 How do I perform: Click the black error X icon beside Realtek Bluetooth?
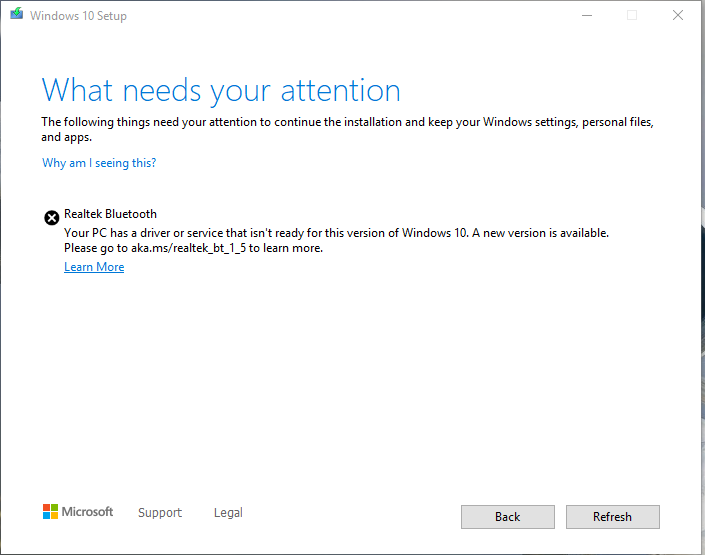tap(52, 218)
